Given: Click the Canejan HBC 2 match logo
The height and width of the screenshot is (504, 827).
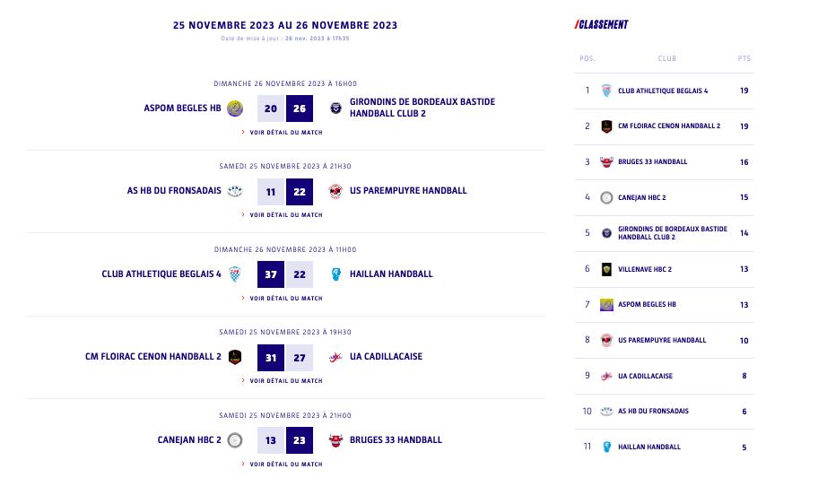Looking at the screenshot, I should [235, 440].
